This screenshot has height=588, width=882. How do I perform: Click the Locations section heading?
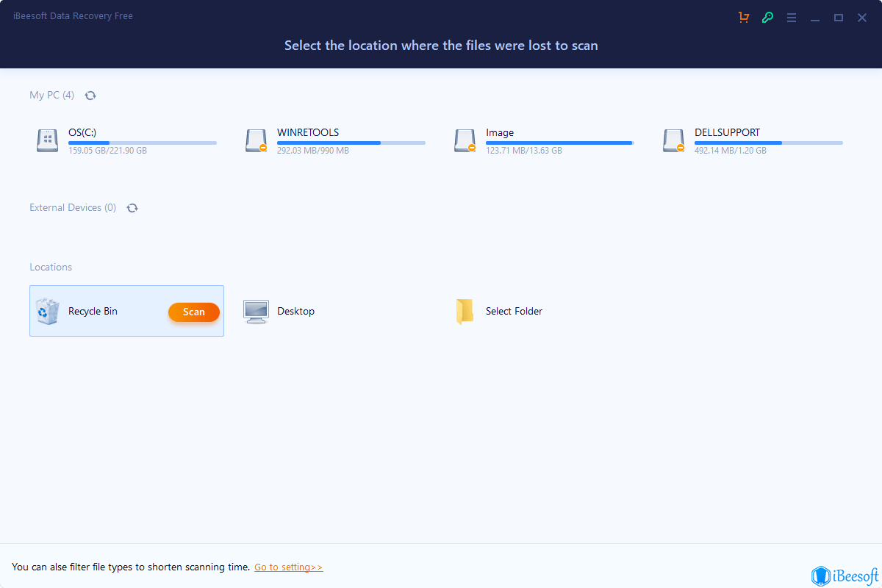(51, 267)
